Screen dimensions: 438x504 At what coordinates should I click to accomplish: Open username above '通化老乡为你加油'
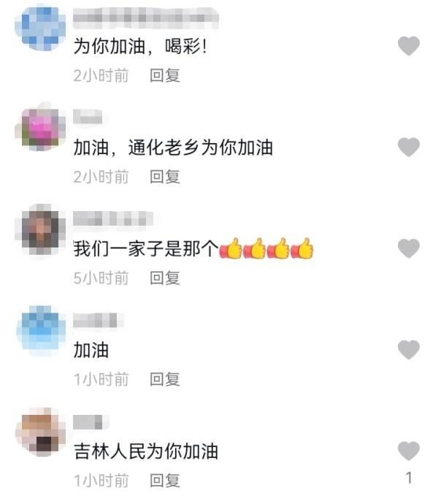(88, 116)
